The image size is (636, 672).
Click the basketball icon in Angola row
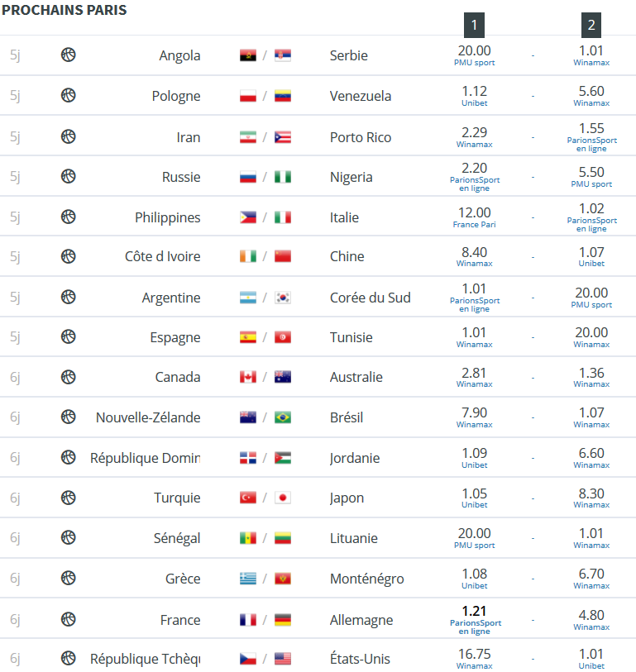tap(68, 55)
